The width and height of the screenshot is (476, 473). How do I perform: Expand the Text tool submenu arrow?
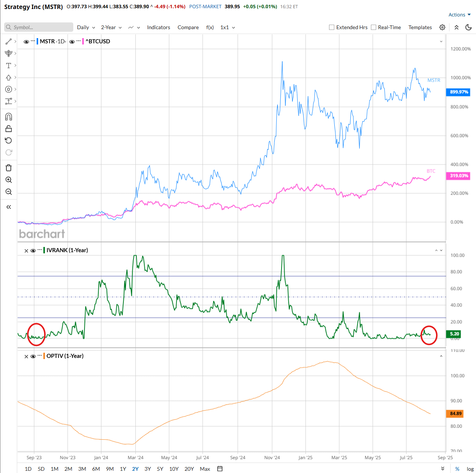[x=15, y=65]
